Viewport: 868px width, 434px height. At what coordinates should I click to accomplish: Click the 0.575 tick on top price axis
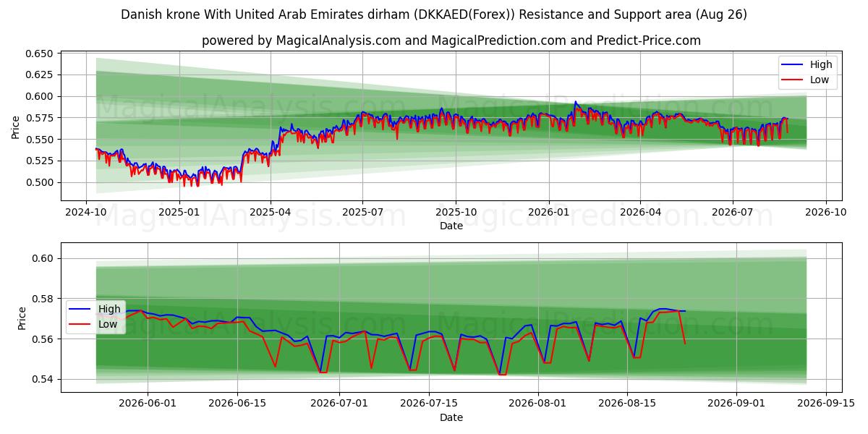[41, 118]
